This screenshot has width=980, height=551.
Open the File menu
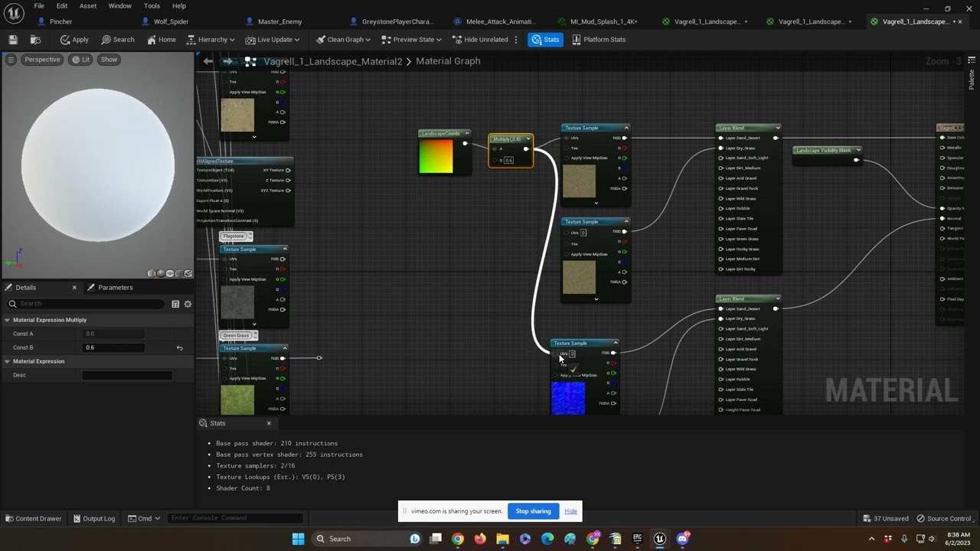tap(39, 6)
